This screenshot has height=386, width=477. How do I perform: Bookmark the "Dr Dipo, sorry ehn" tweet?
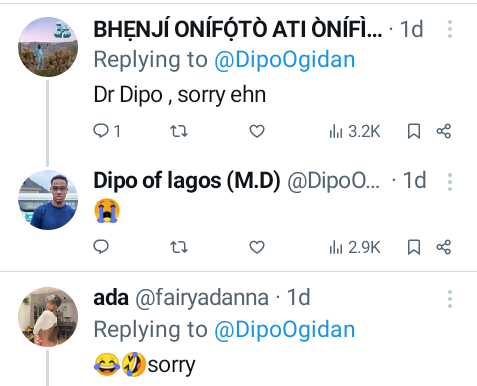[414, 131]
